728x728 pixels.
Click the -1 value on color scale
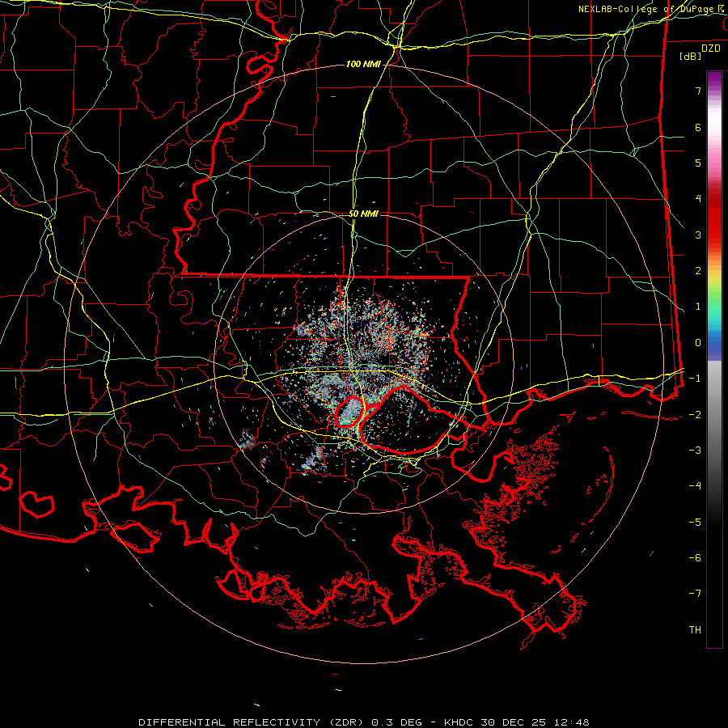[x=695, y=379]
